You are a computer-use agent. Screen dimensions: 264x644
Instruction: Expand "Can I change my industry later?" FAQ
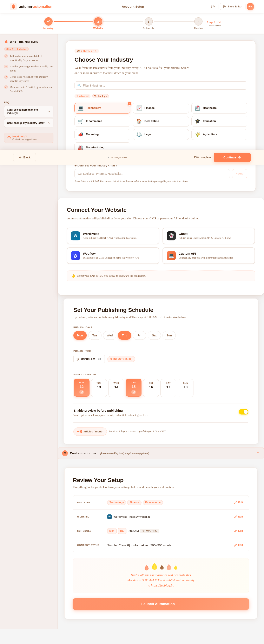[x=29, y=123]
